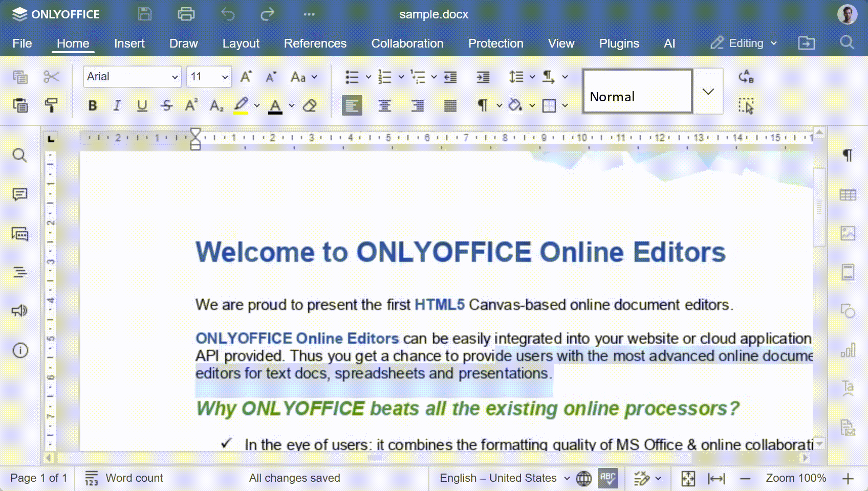Click the Word count button
The width and height of the screenshot is (868, 491).
click(124, 478)
